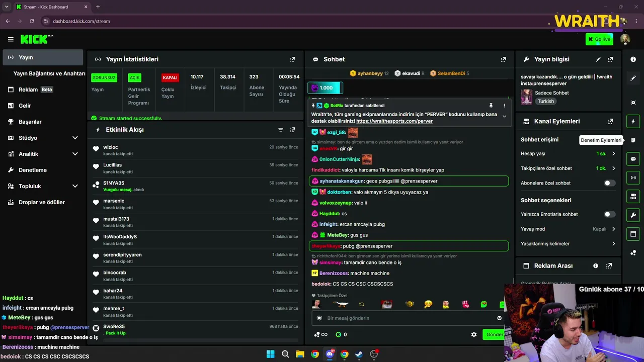The height and width of the screenshot is (362, 644).
Task: Open Chrome tab search dropdown
Action: point(7,7)
